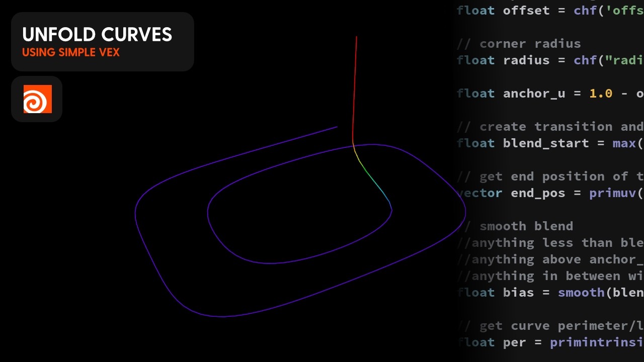Click the 'float anchor_u = 1.0' code line
The width and height of the screenshot is (644, 362).
[550, 94]
